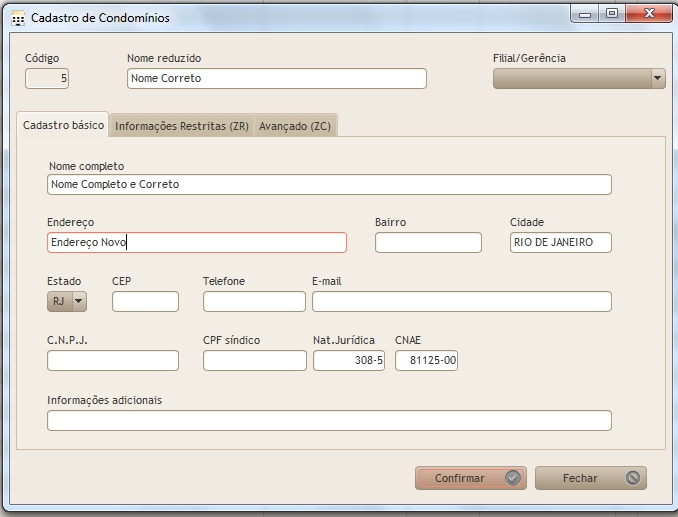The height and width of the screenshot is (517, 678).
Task: Select the Bairro input field
Action: 428,242
